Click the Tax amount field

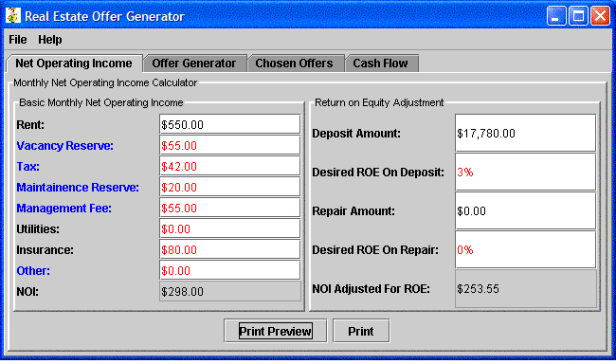click(230, 166)
